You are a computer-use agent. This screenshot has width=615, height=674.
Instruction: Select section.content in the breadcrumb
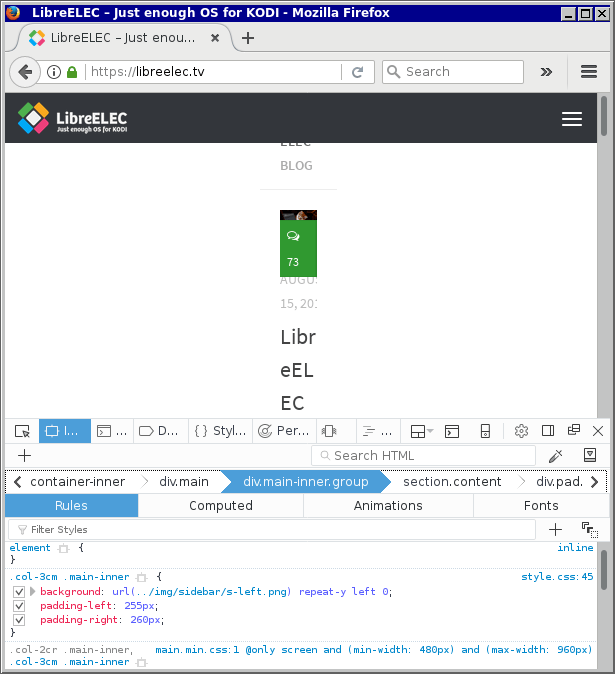452,482
